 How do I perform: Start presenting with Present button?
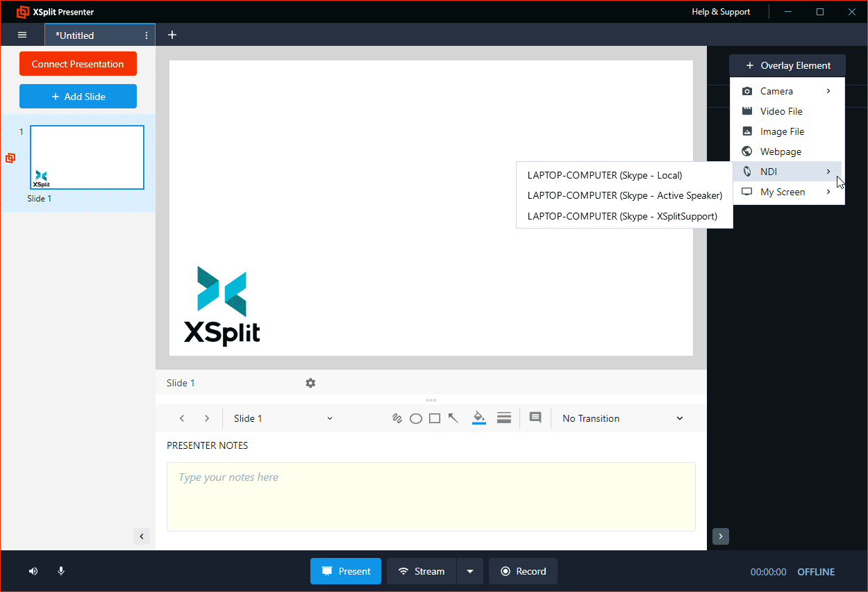pos(346,571)
